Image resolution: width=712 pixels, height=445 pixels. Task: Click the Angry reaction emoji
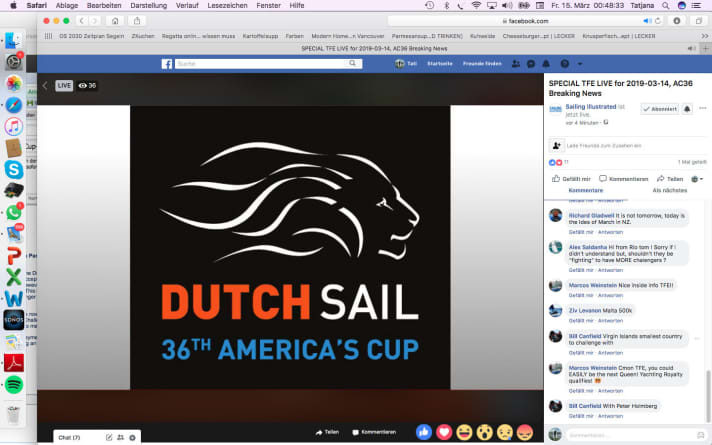pos(524,432)
